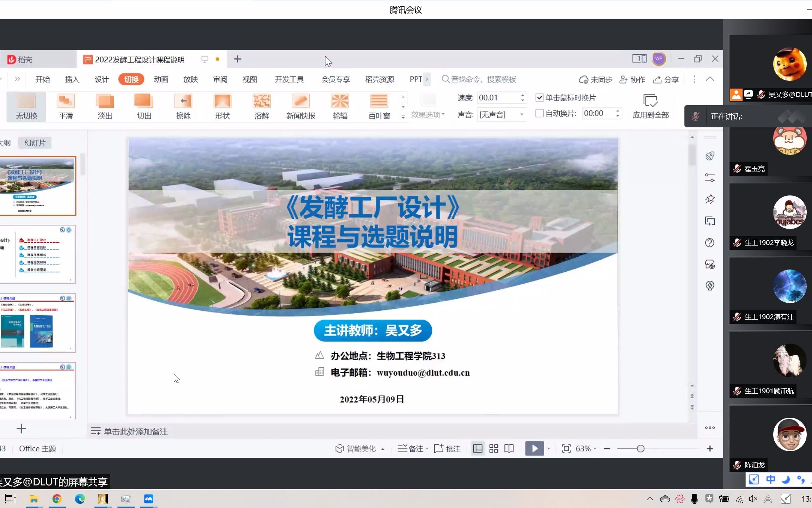Select the 切出 transition effect
Screen dimensions: 812x508
point(144,107)
